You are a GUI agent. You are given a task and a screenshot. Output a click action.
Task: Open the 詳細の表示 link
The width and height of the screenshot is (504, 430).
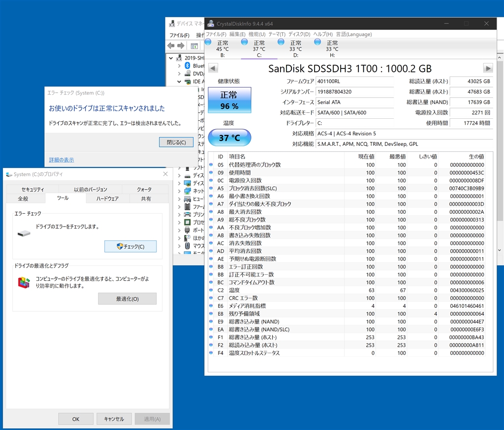pyautogui.click(x=62, y=160)
